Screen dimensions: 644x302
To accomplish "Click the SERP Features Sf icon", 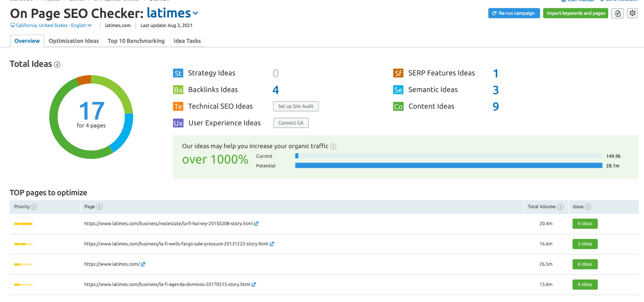I will click(398, 73).
